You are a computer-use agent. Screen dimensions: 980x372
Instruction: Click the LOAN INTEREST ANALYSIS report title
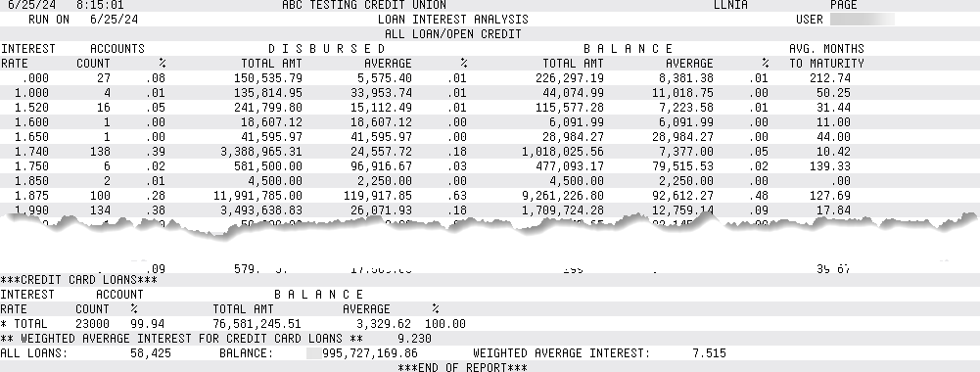point(453,20)
